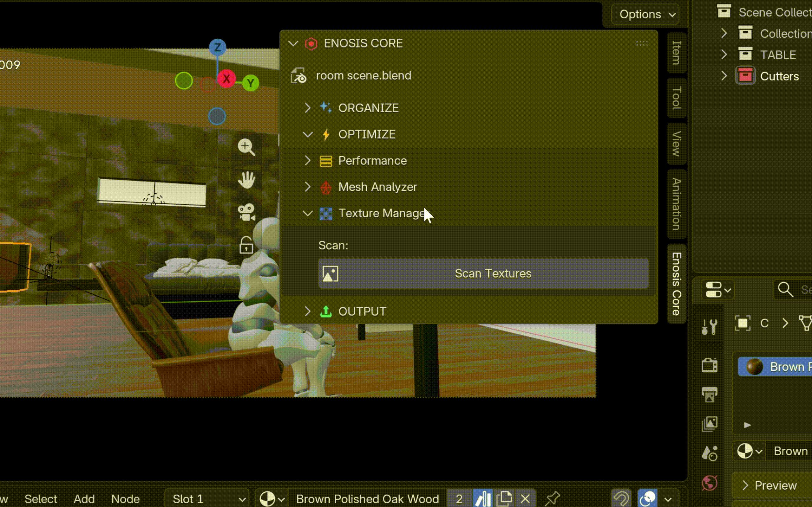Click the Brown Polished Oak Wood name field
Image resolution: width=812 pixels, height=507 pixels.
[x=367, y=499]
